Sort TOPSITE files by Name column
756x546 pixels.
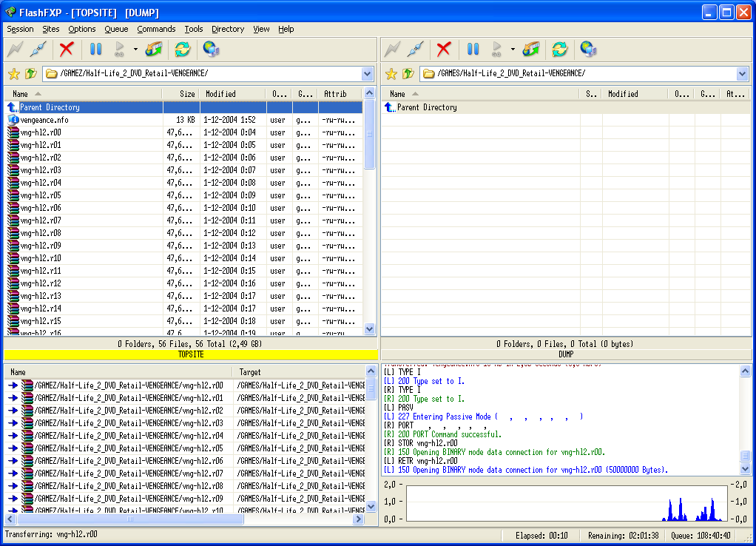click(x=84, y=93)
